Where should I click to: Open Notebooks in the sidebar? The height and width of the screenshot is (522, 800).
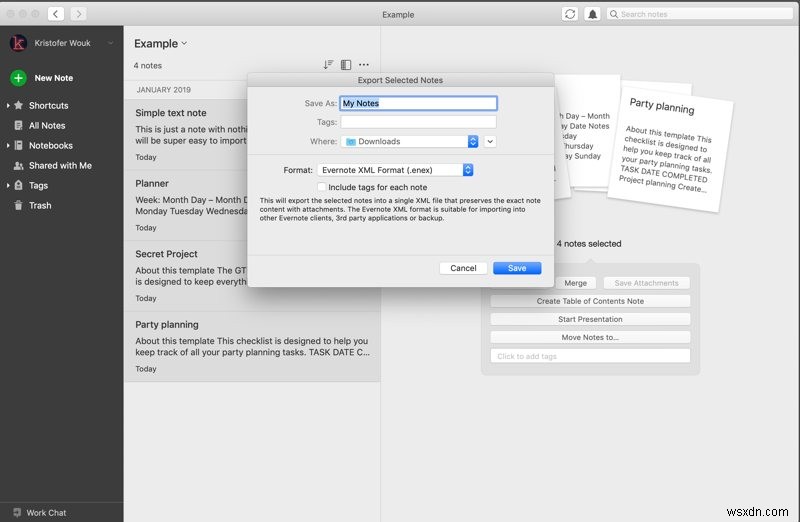click(x=51, y=145)
